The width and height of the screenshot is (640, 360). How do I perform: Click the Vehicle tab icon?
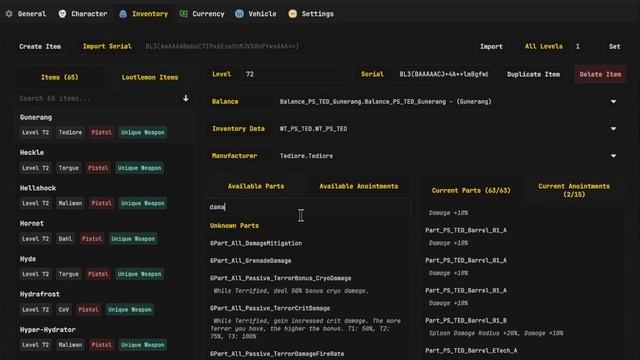click(239, 14)
